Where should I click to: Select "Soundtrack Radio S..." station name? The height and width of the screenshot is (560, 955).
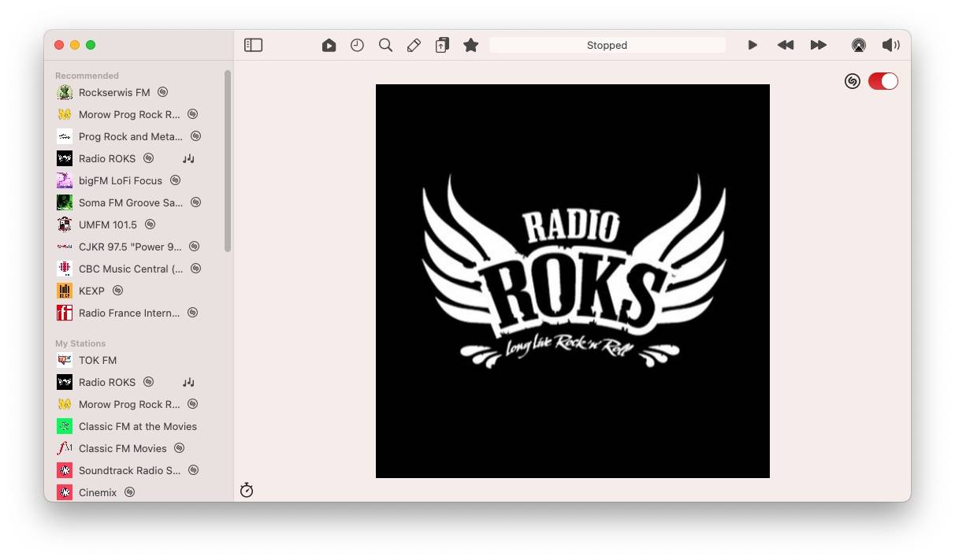pos(130,470)
